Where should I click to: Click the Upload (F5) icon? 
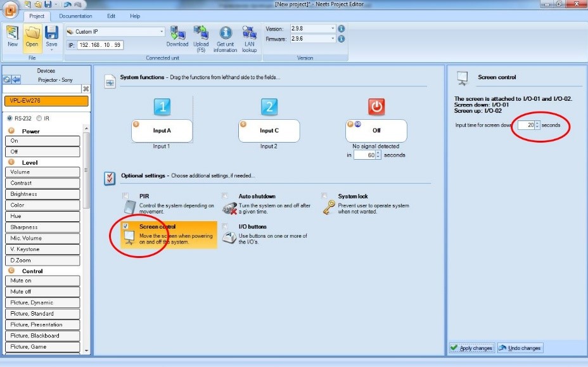[x=201, y=34]
